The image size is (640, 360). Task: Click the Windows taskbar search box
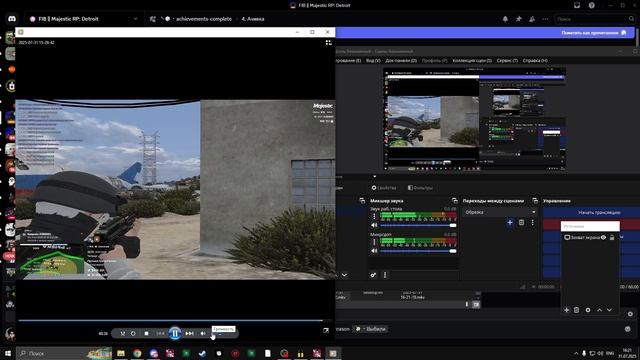click(64, 353)
